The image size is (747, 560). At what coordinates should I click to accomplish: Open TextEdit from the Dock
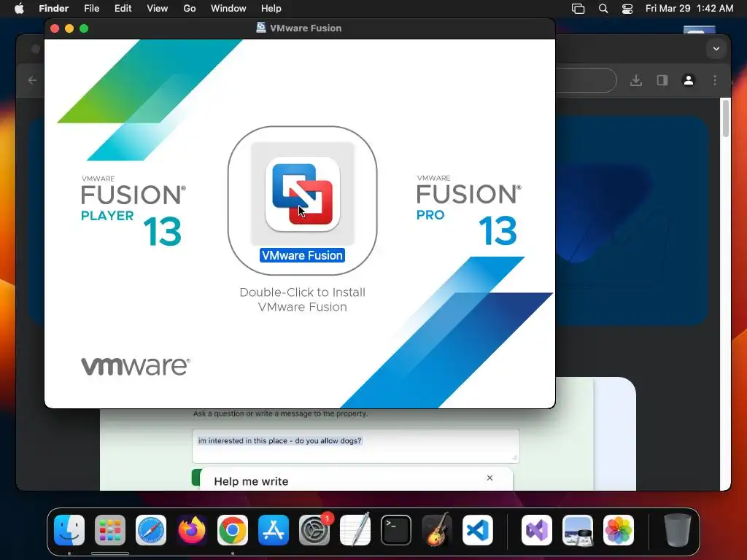(x=355, y=530)
